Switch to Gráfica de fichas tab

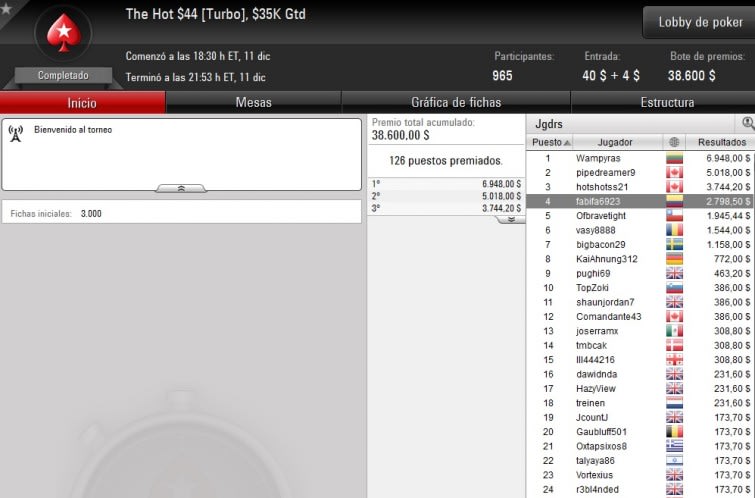point(456,103)
